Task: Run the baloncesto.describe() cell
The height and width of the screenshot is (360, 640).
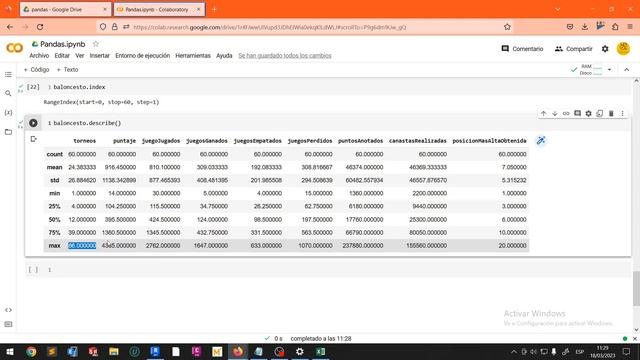Action: pos(33,123)
